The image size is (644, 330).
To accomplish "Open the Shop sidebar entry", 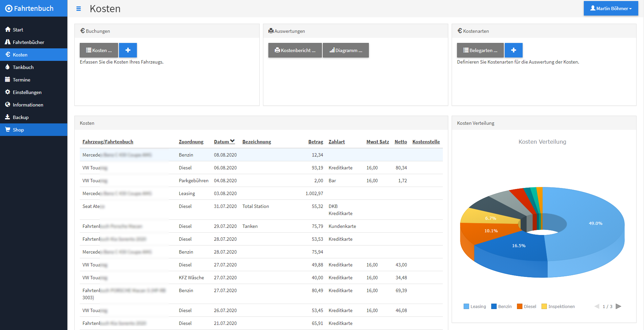I will (33, 130).
